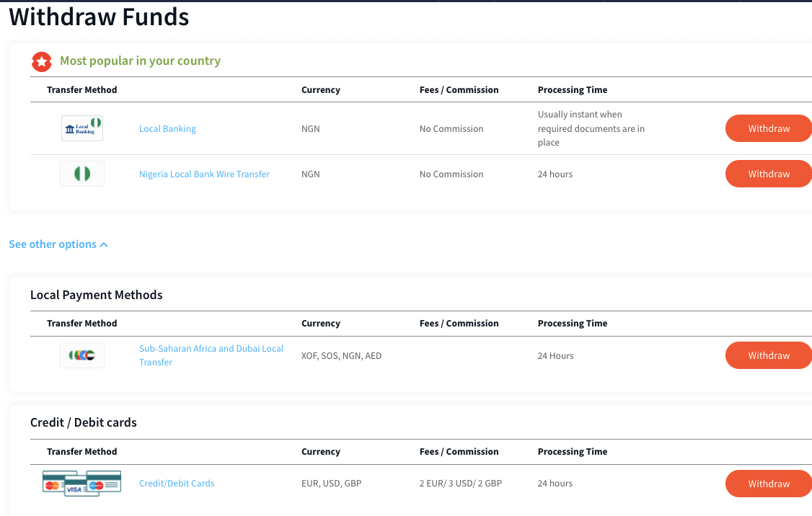The image size is (812, 516).
Task: Click 24 hours in Nigeria Wire Transfer row
Action: point(555,174)
